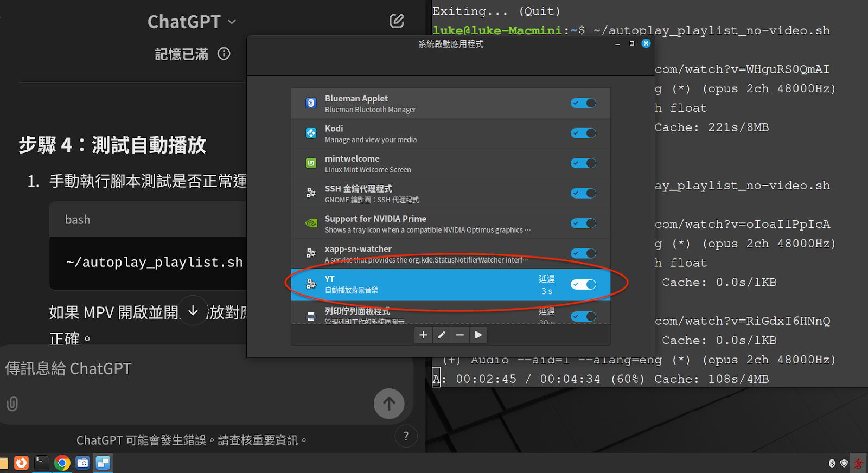This screenshot has width=868, height=473.
Task: Select Support for NVIDIA Prime row text
Action: [427, 223]
